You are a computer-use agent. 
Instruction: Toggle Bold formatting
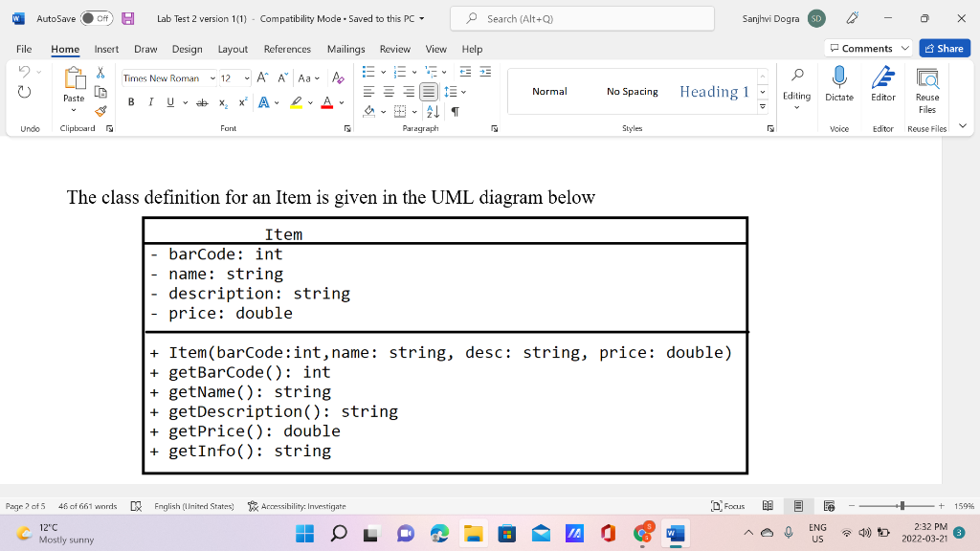130,100
